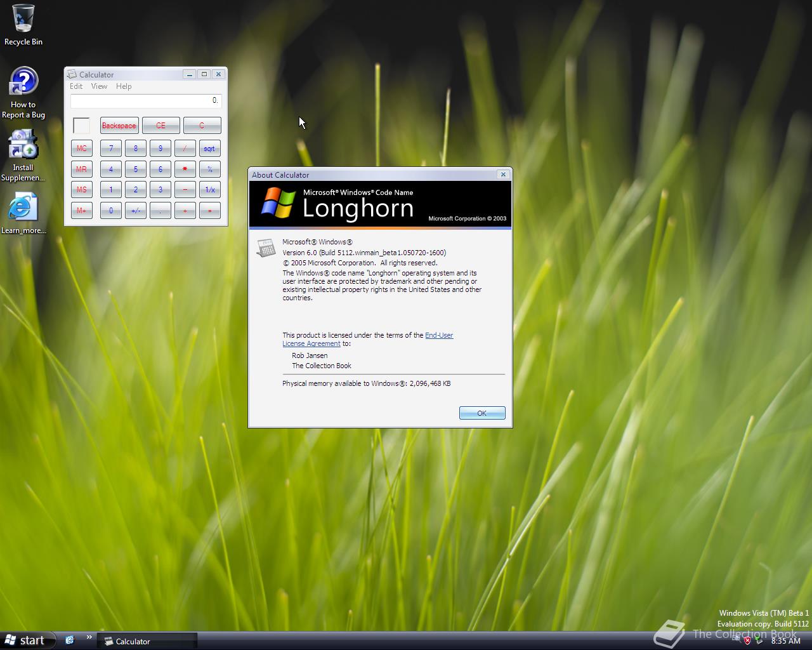Click the digit 6 key
812x650 pixels.
click(160, 169)
